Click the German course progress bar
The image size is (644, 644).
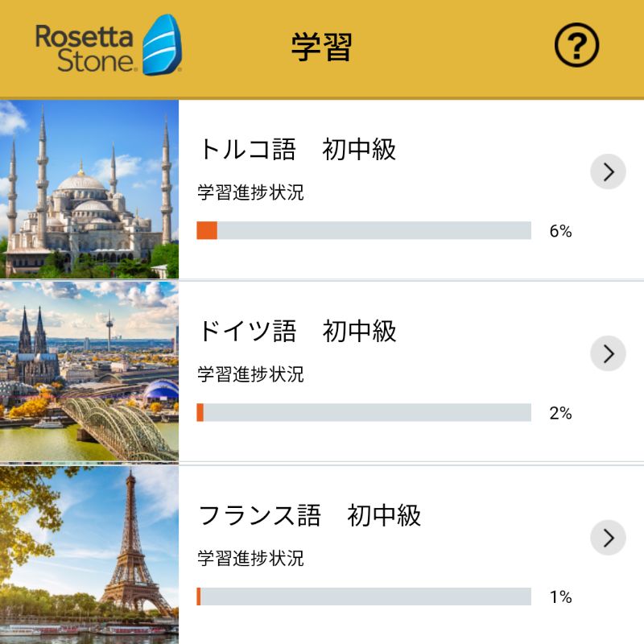coord(364,412)
